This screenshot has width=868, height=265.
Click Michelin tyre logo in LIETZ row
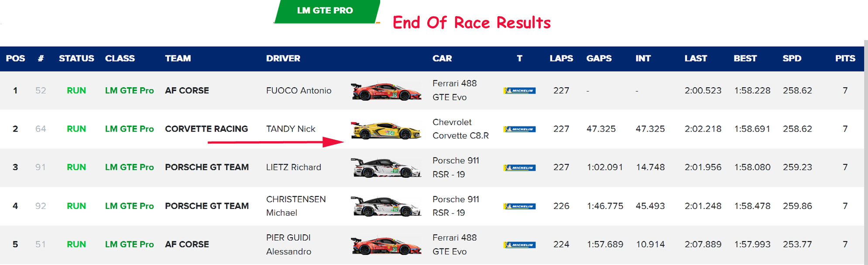[x=519, y=168]
